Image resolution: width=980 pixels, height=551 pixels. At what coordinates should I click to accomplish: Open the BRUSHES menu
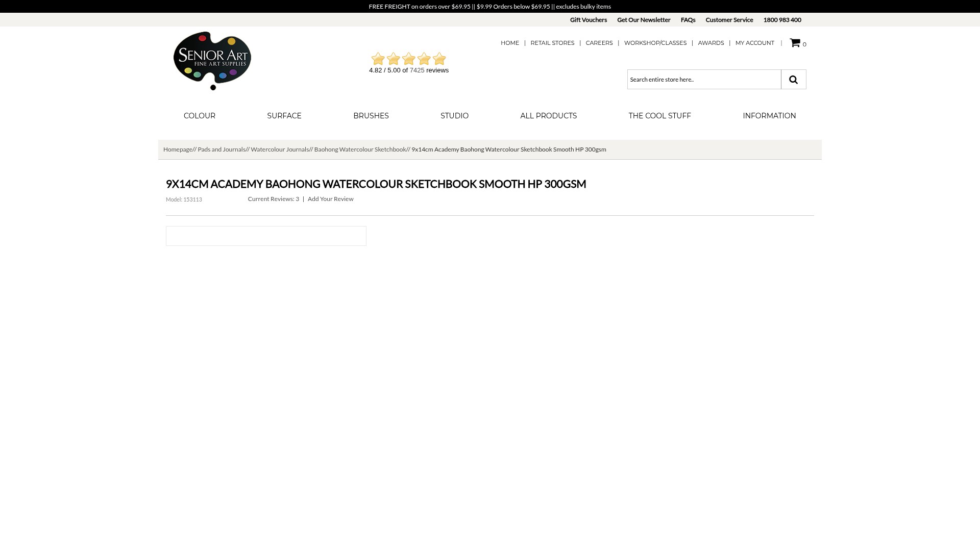click(x=371, y=116)
